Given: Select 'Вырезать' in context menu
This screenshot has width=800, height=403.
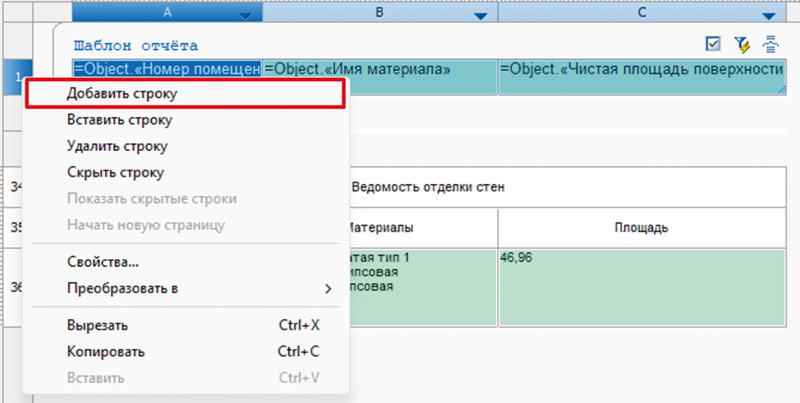Looking at the screenshot, I should [x=97, y=325].
